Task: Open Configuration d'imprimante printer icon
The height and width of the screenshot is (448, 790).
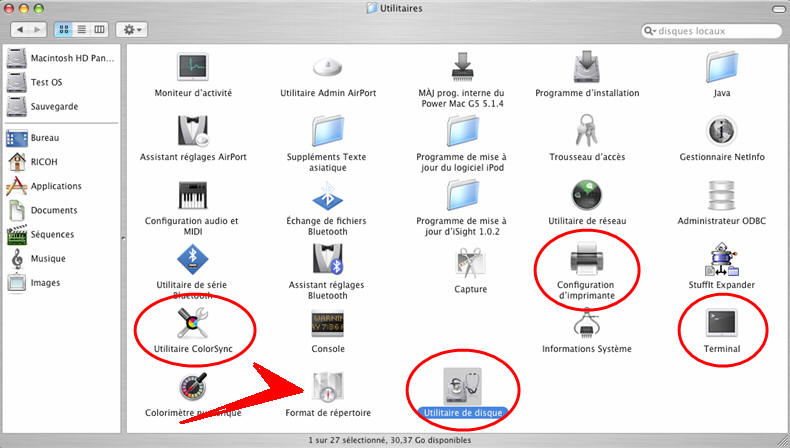Action: pyautogui.click(x=587, y=258)
